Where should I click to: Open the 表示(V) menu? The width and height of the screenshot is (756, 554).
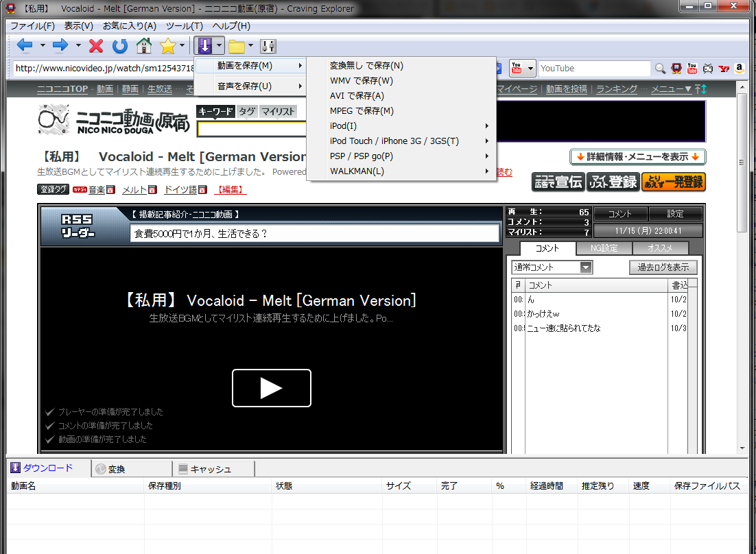pos(79,26)
